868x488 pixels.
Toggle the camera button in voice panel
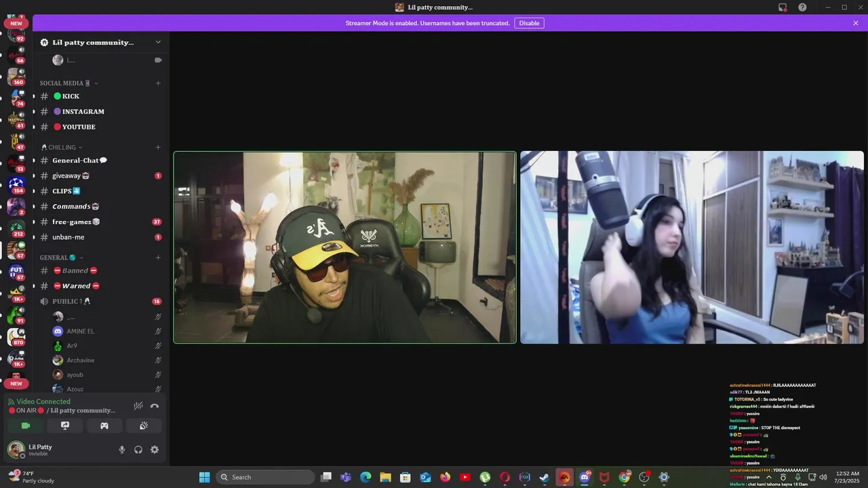pos(26,426)
